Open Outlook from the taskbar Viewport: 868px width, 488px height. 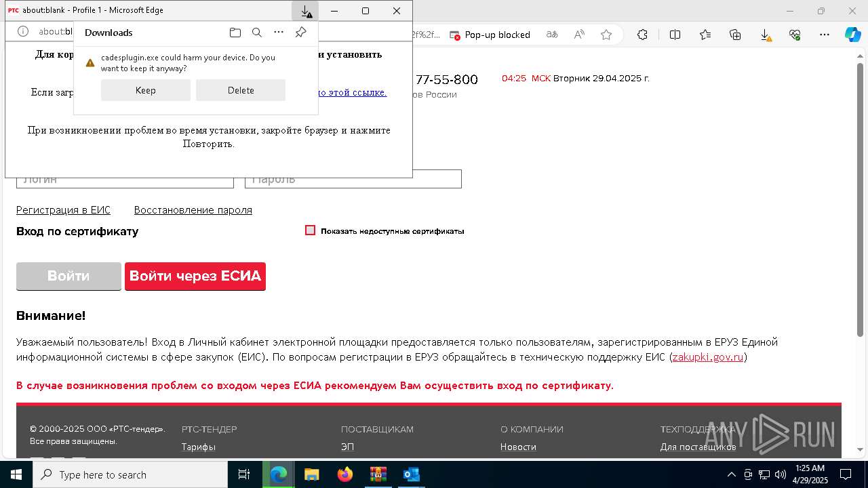[x=411, y=474]
